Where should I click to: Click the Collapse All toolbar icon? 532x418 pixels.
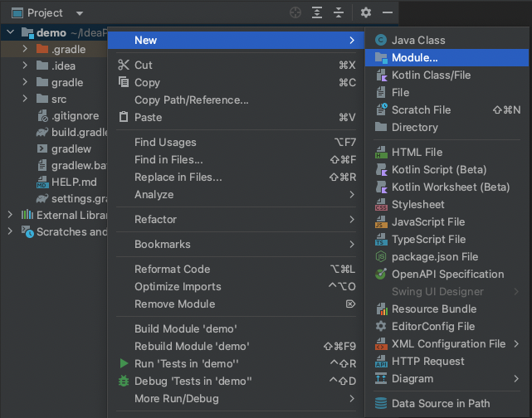pos(339,13)
